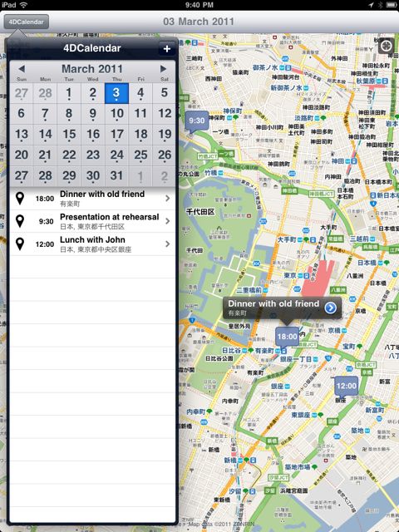The width and height of the screenshot is (399, 532).
Task: Select March 16 in calendar
Action: point(93,135)
